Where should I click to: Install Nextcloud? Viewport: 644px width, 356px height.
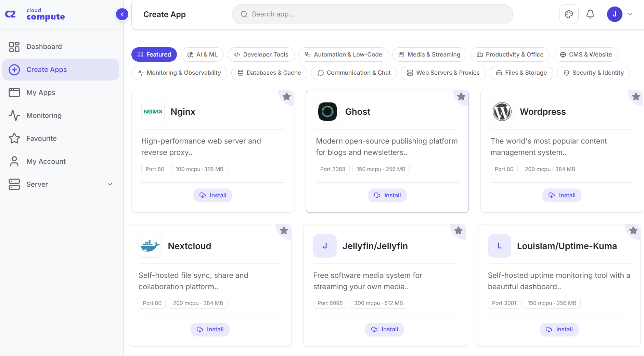coord(210,329)
